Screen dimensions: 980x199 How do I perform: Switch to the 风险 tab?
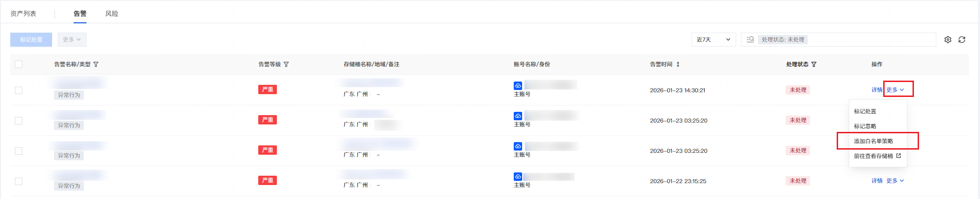(112, 14)
